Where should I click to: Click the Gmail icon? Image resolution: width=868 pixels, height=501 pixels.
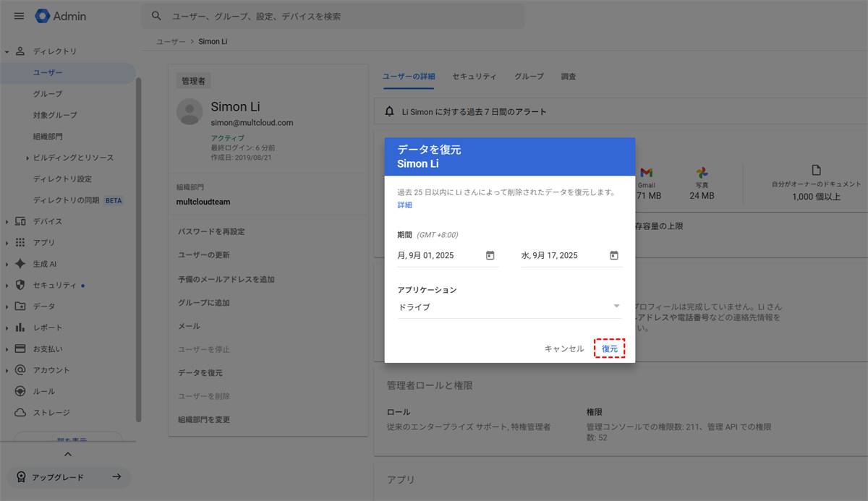[647, 172]
